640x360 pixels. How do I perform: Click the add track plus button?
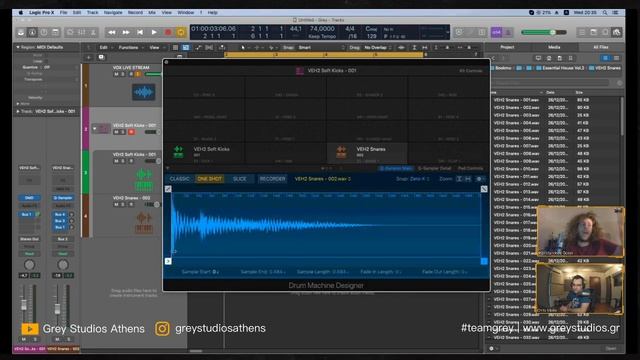[x=89, y=58]
